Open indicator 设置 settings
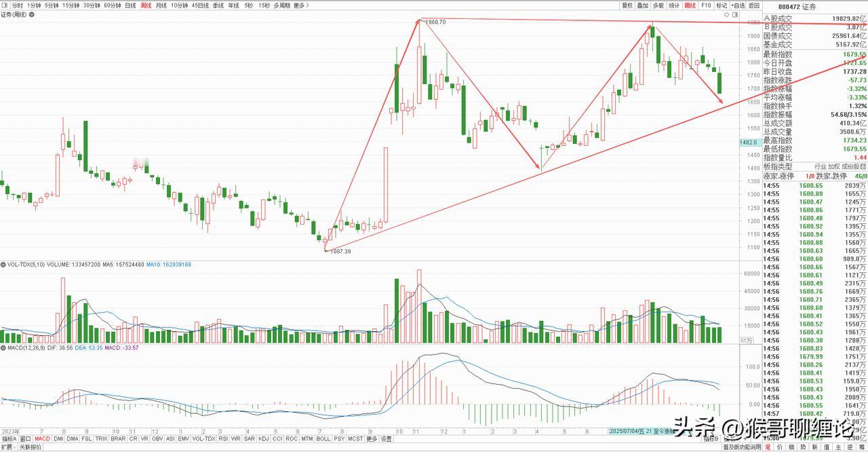The image size is (868, 452). tap(386, 438)
